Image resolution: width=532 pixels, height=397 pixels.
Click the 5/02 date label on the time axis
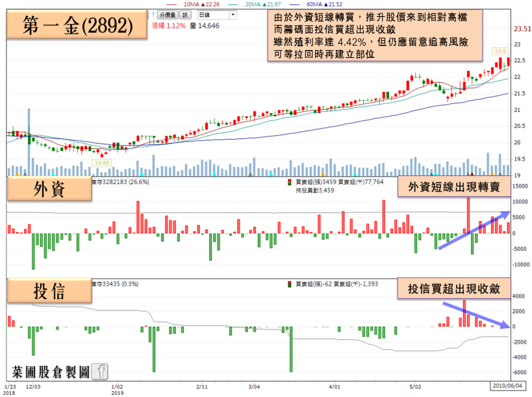click(415, 387)
